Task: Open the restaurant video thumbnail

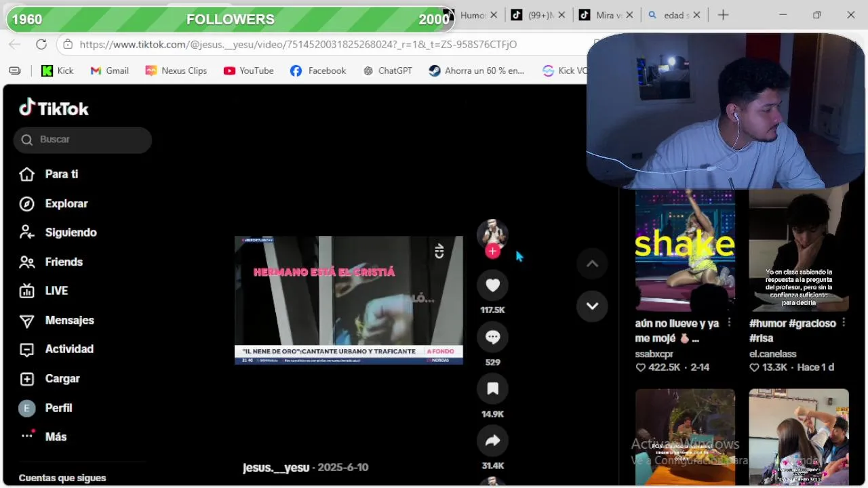Action: tap(685, 438)
